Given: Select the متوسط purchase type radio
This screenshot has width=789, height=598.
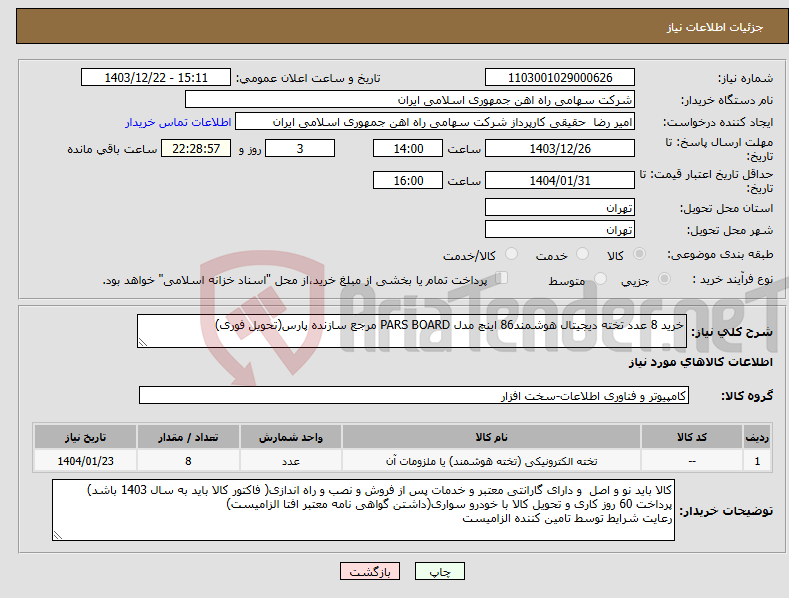Looking at the screenshot, I should (x=600, y=278).
